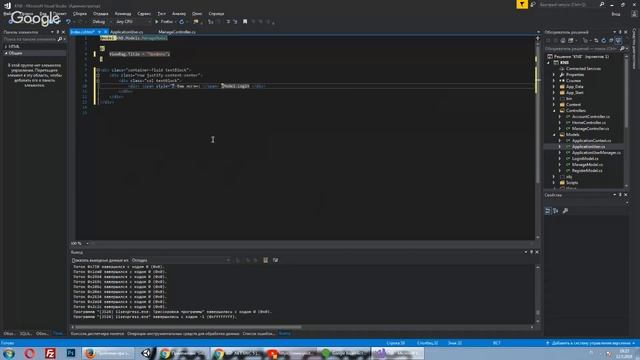Open property pages wrench icon

[565, 211]
